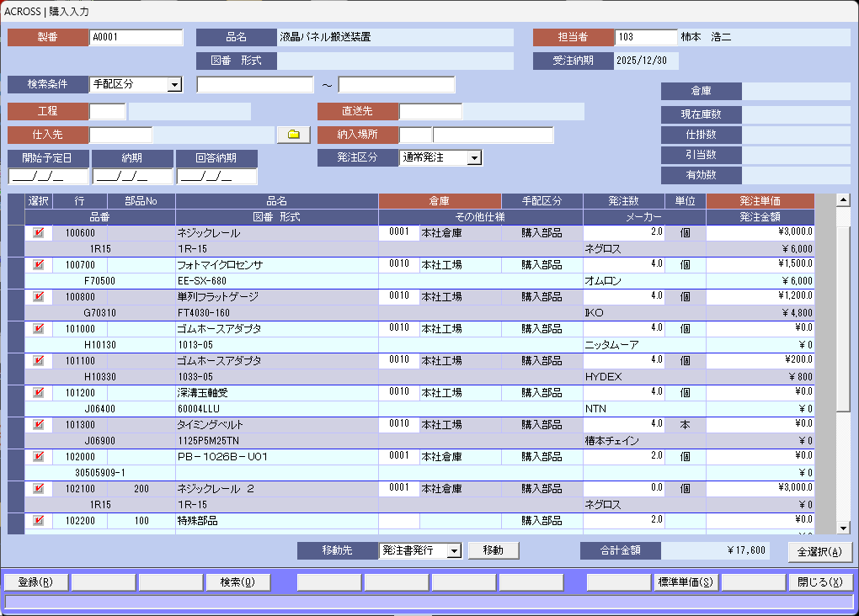Click the 移動 button
859x616 pixels.
494,550
